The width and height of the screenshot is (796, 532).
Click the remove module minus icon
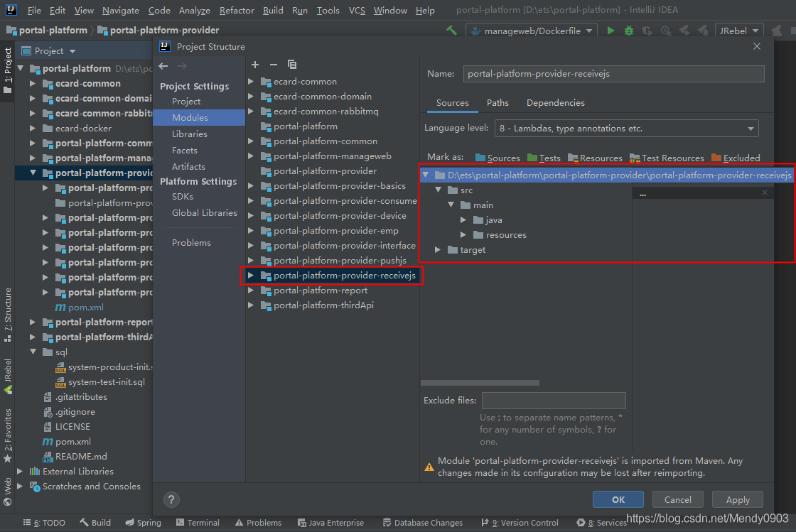[x=273, y=65]
